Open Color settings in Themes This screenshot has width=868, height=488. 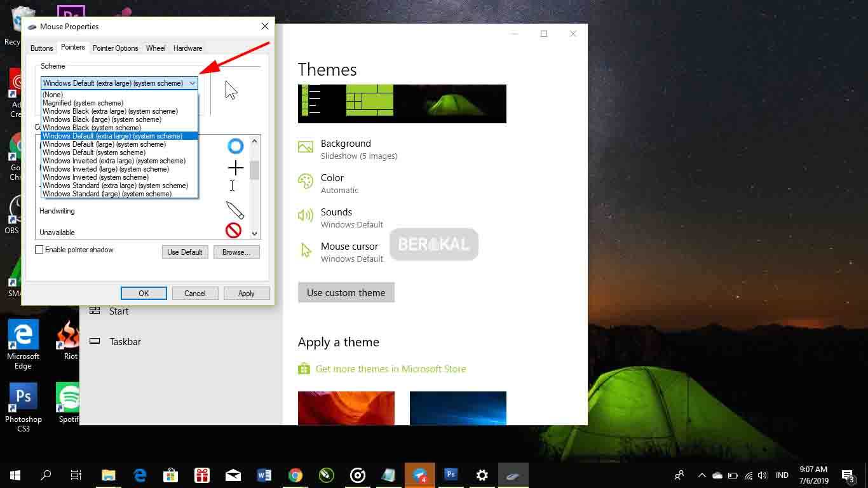point(329,184)
